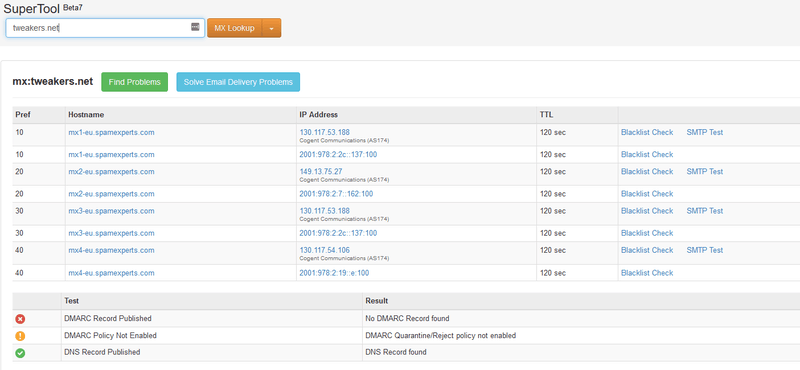Click IP address 130.117.54.106
This screenshot has width=800, height=370.
pyautogui.click(x=324, y=250)
